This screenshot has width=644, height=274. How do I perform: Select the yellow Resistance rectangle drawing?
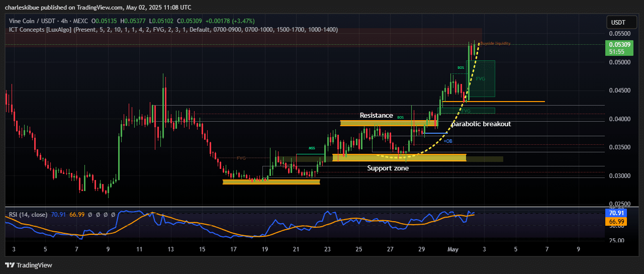point(389,123)
